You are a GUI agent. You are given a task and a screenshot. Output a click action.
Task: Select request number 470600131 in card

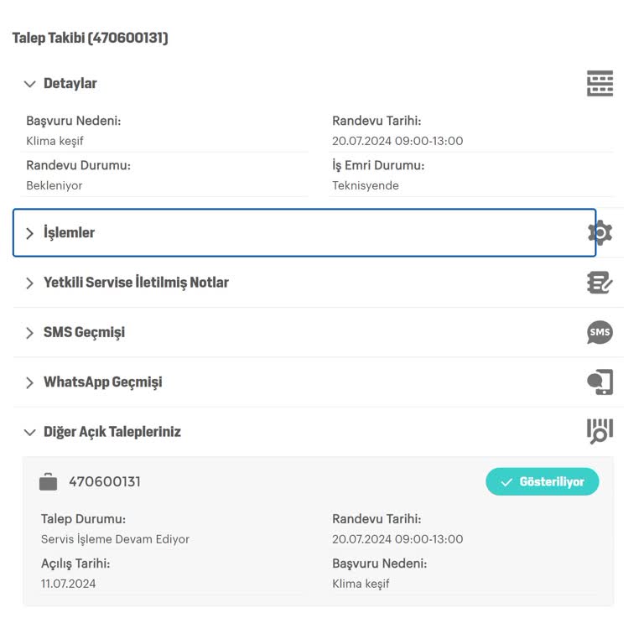(105, 482)
